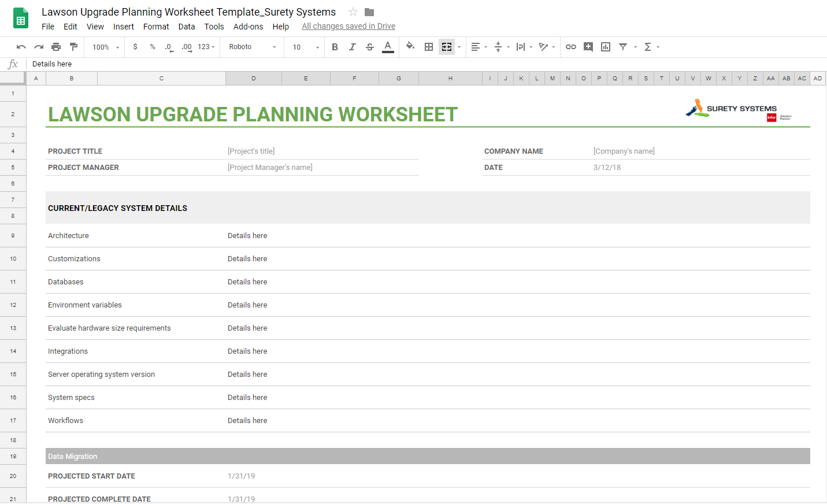Open horizontal align dropdown

(479, 47)
